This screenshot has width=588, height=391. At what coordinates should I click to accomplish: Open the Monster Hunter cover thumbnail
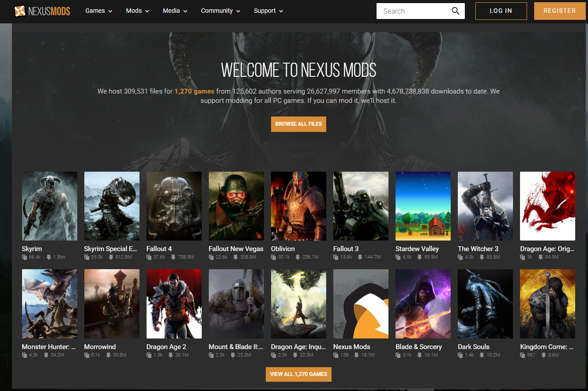49,304
